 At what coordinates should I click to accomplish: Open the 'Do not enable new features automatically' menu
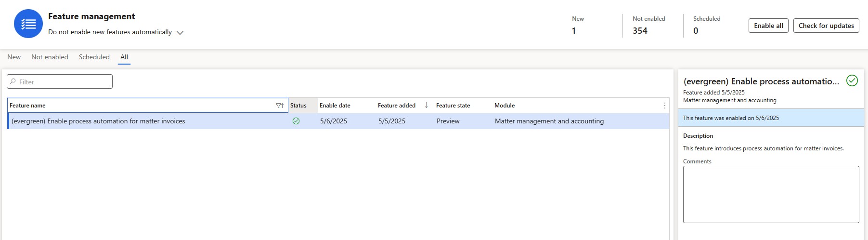(116, 32)
